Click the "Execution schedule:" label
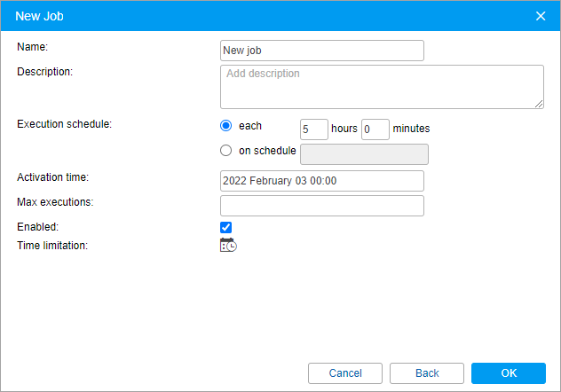 [x=64, y=124]
